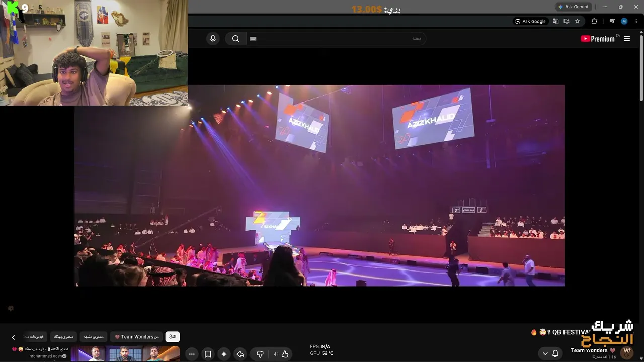Click the sparkle Ask AI button
644x362 pixels.
pos(224,354)
